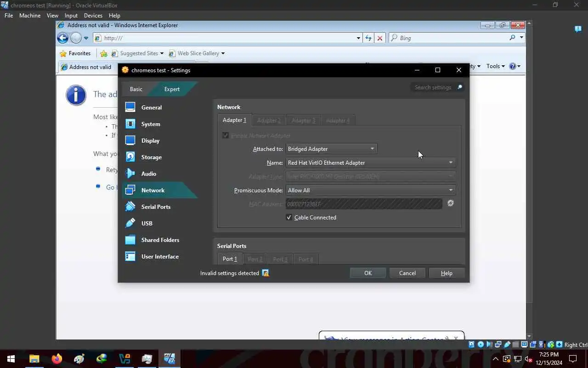Click the Cancel button in Settings
This screenshot has width=588, height=368.
pyautogui.click(x=407, y=273)
